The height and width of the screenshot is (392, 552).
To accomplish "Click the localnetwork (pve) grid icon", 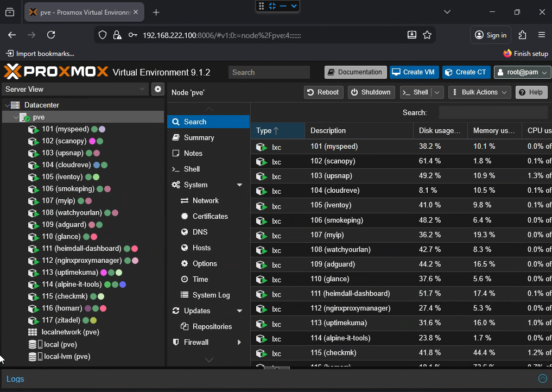I will click(33, 332).
